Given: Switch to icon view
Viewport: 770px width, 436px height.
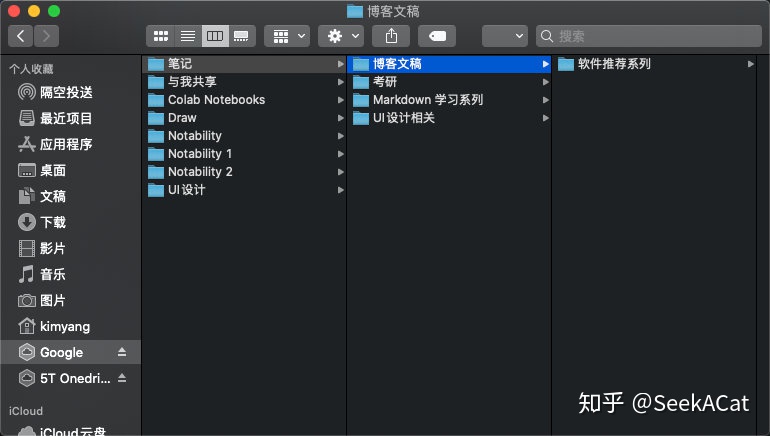Looking at the screenshot, I should tap(161, 36).
